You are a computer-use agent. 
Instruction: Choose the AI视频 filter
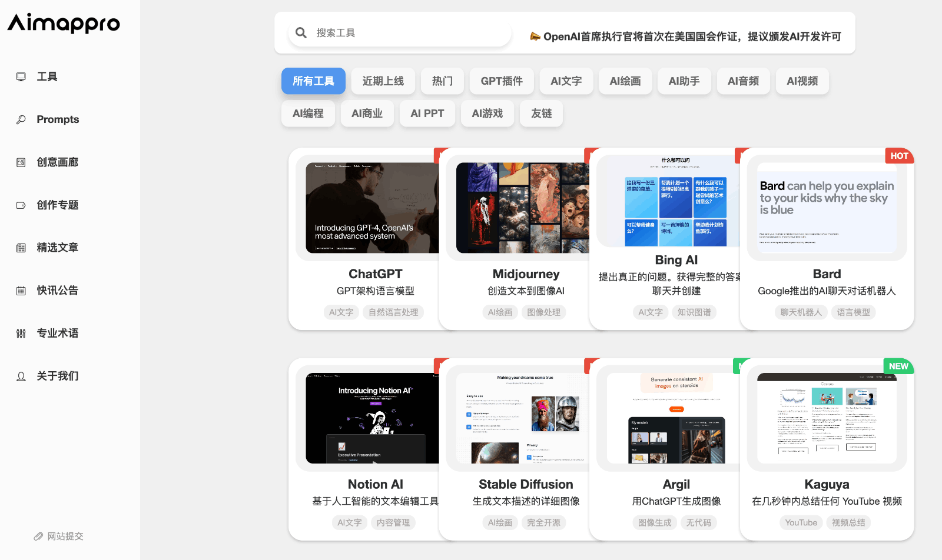802,81
